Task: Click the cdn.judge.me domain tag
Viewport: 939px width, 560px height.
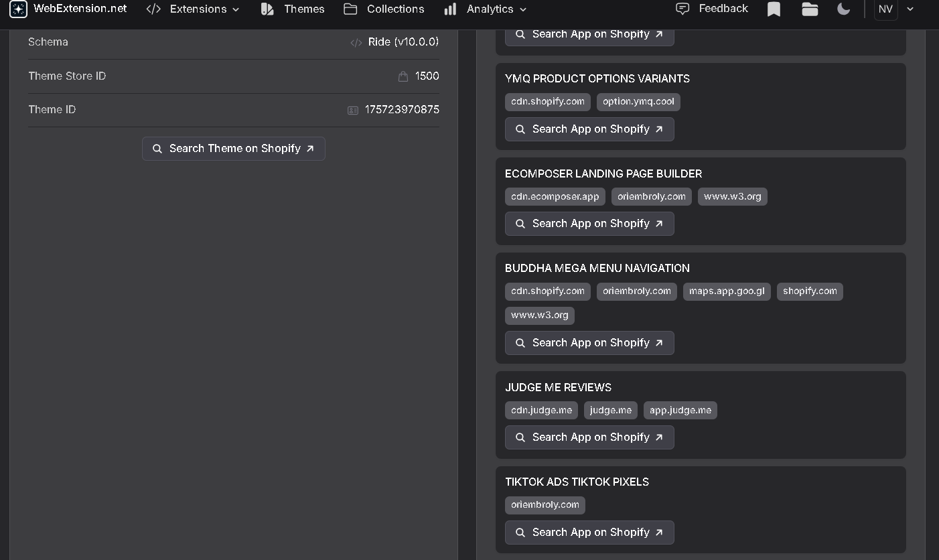Action: (541, 411)
